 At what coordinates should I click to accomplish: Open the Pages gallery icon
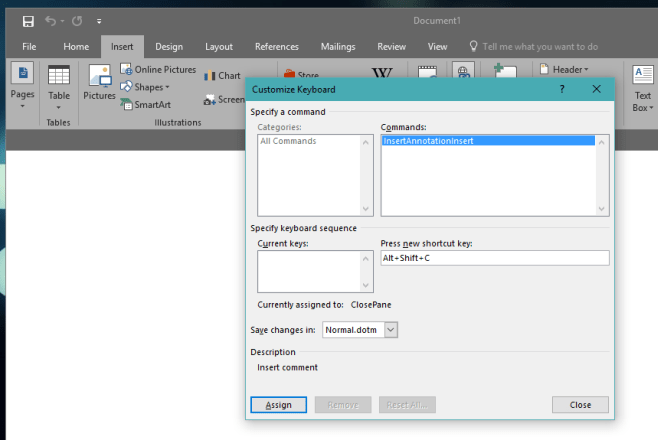click(x=23, y=73)
